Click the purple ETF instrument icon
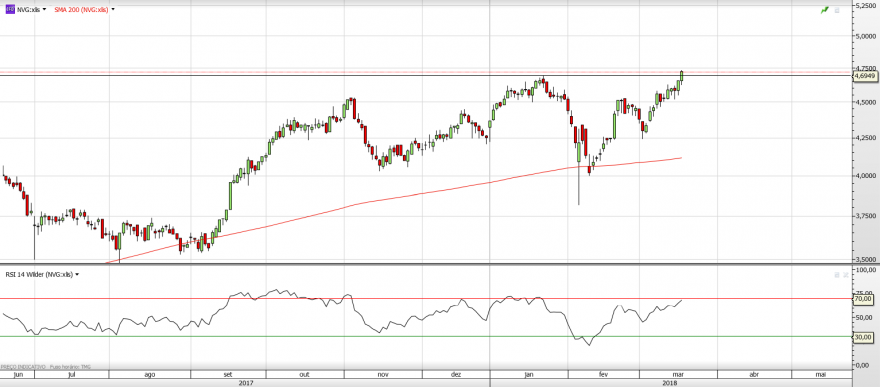 click(10, 10)
